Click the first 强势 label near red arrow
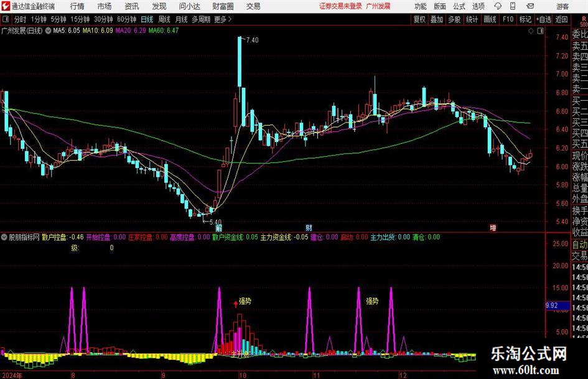The height and width of the screenshot is (379, 588). coord(245,301)
